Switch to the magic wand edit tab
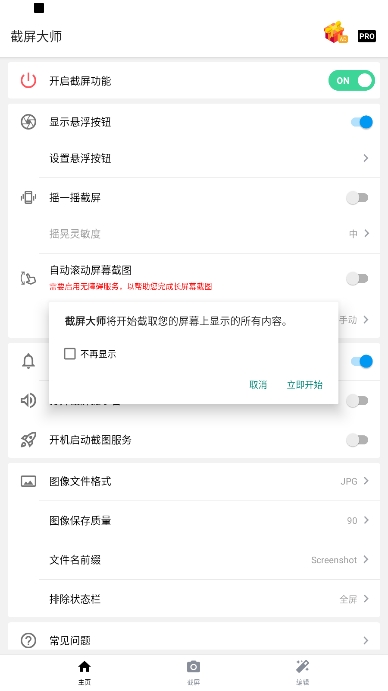 302,672
